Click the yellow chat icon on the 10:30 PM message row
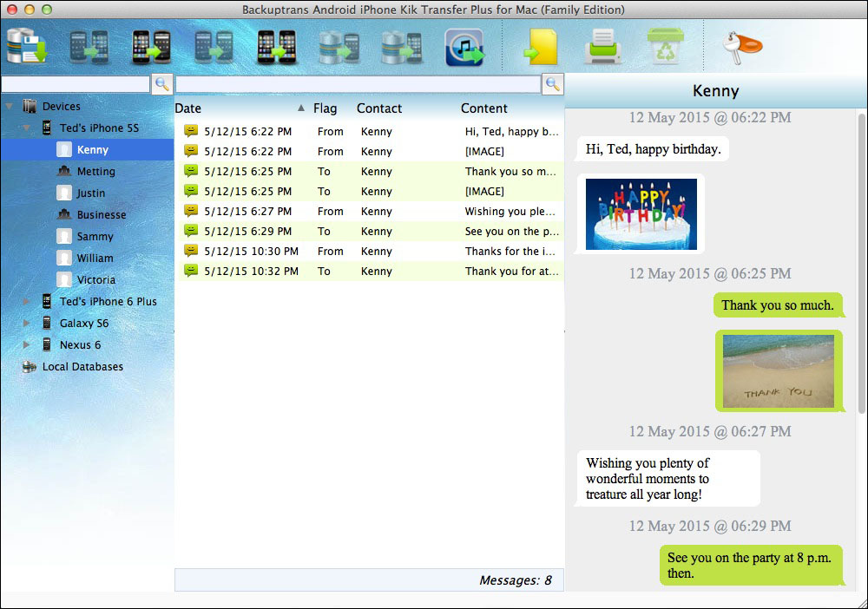Viewport: 868px width, 609px height. 191,251
